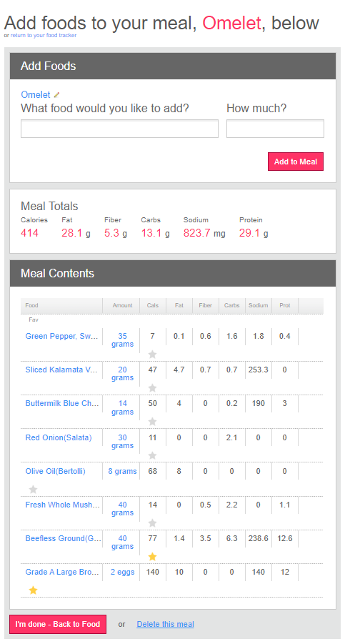The height and width of the screenshot is (644, 345).
Task: Click the Add to Meal button
Action: pos(296,162)
